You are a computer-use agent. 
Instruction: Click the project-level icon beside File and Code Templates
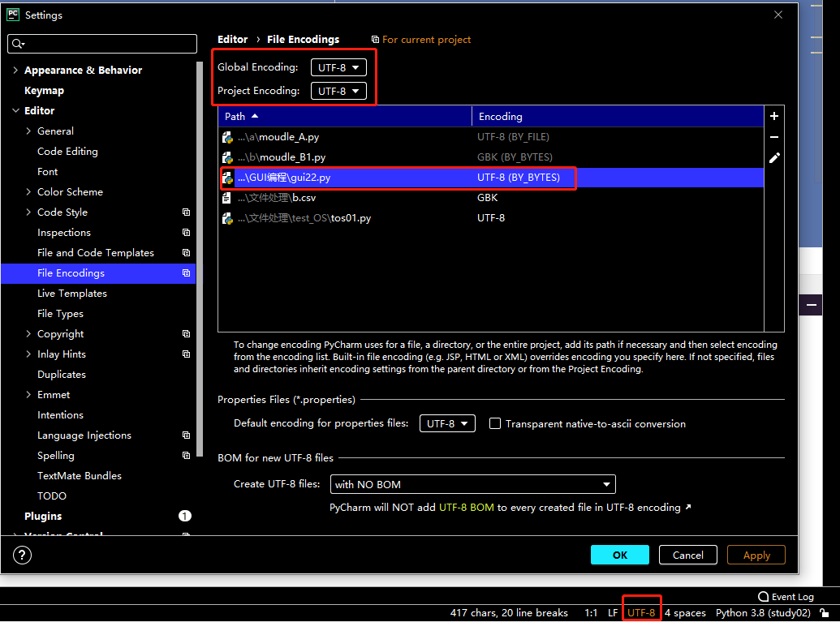pyautogui.click(x=186, y=253)
